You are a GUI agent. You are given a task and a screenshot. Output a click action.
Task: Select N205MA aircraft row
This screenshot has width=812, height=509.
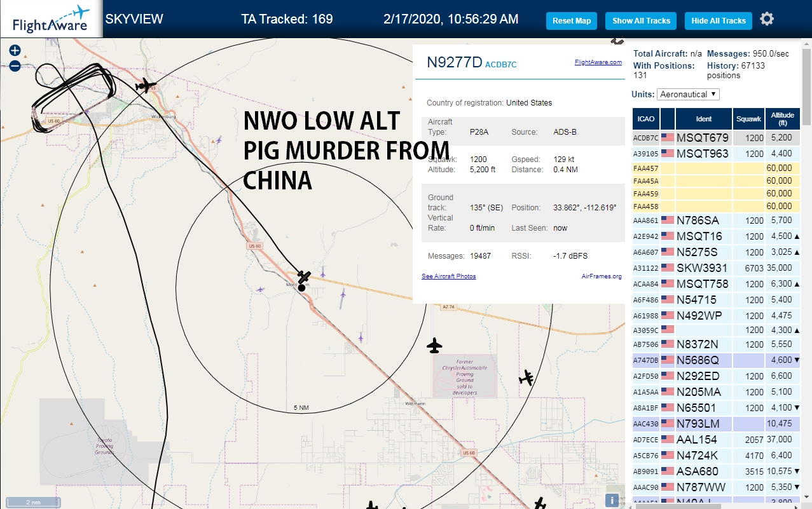(x=717, y=391)
